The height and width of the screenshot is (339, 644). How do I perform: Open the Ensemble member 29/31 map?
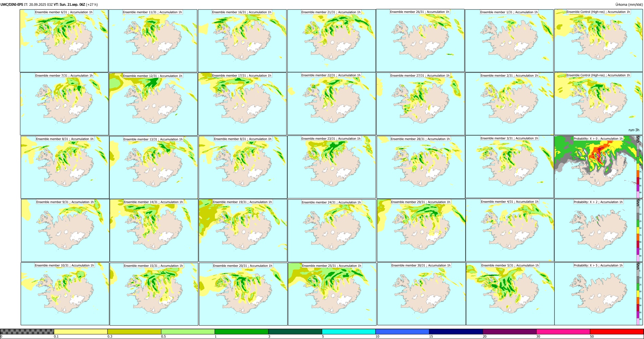[421, 230]
